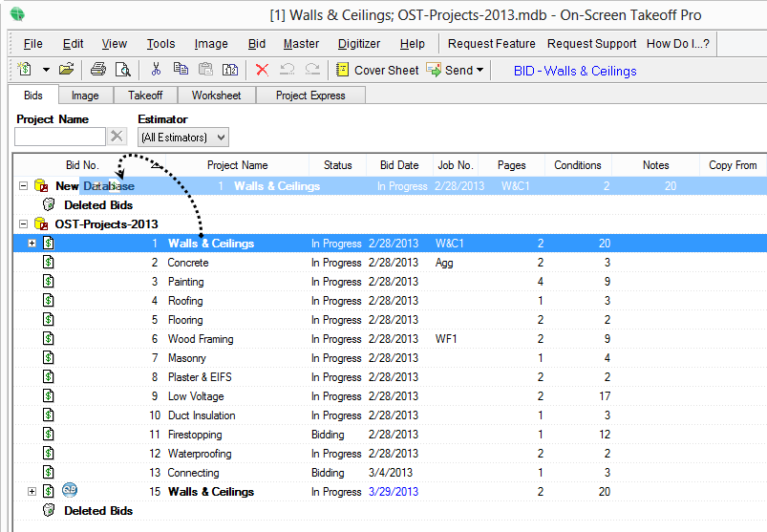The height and width of the screenshot is (532, 767).
Task: Click the 3/29/2013 bid date
Action: [x=394, y=492]
